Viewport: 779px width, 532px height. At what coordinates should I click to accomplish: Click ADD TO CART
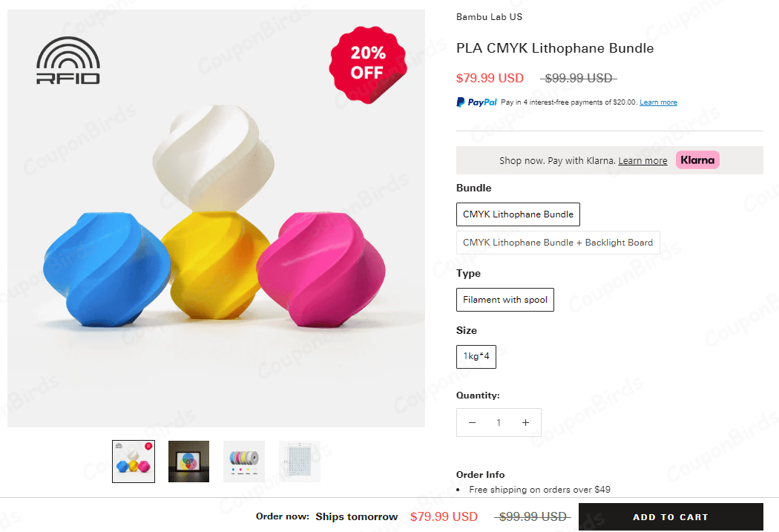click(671, 516)
